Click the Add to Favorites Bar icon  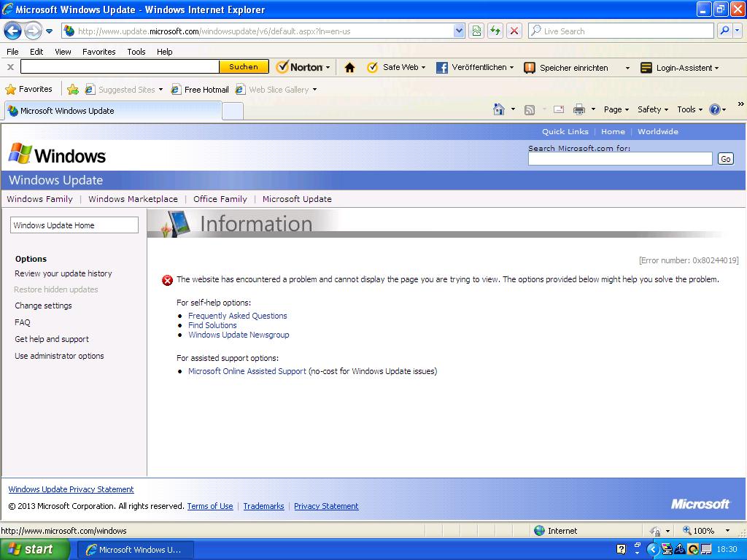pyautogui.click(x=73, y=89)
